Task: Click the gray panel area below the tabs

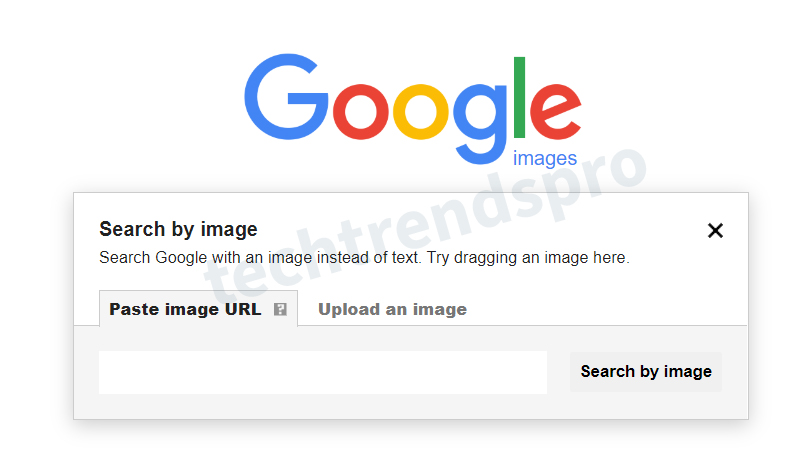Action: point(411,406)
